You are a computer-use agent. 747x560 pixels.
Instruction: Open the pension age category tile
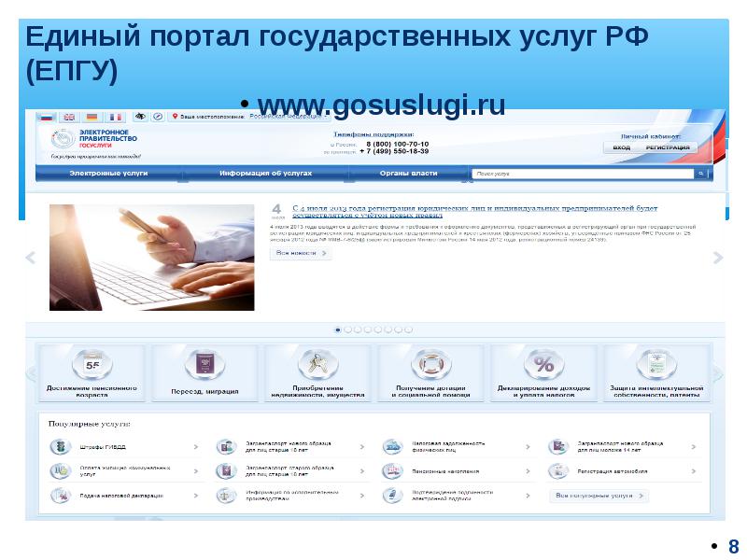point(92,372)
